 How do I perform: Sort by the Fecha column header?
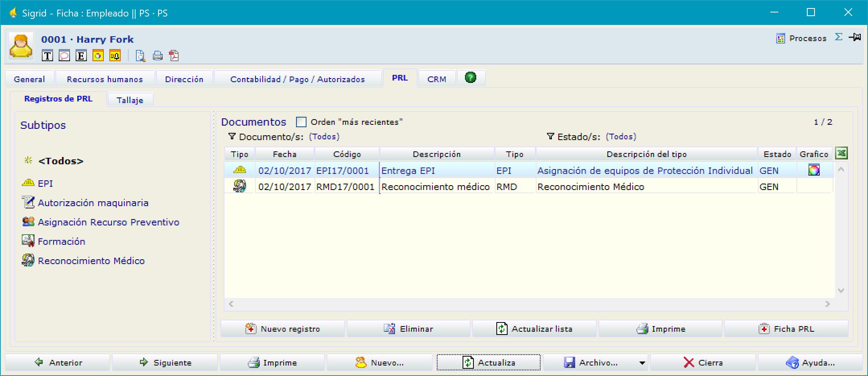click(x=285, y=154)
